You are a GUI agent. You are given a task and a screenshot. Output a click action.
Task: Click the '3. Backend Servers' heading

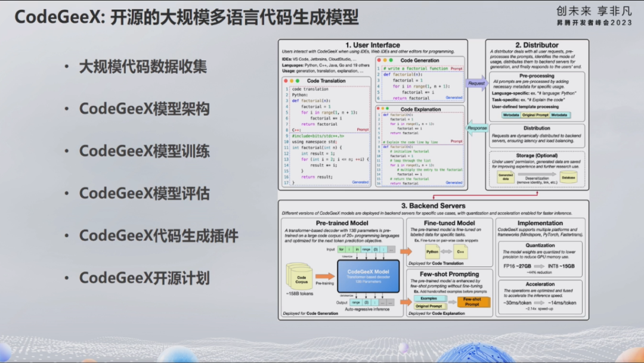coord(434,206)
